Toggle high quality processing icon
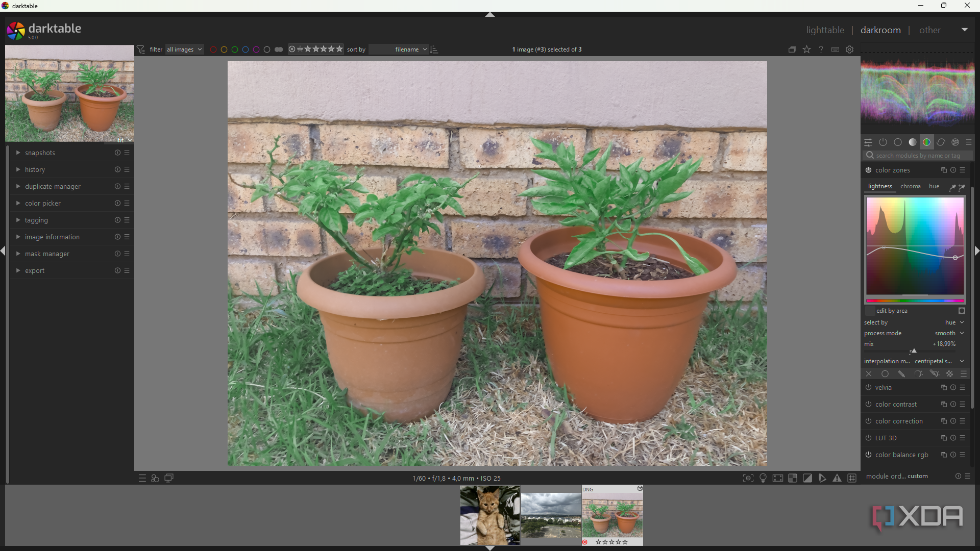 [x=778, y=478]
